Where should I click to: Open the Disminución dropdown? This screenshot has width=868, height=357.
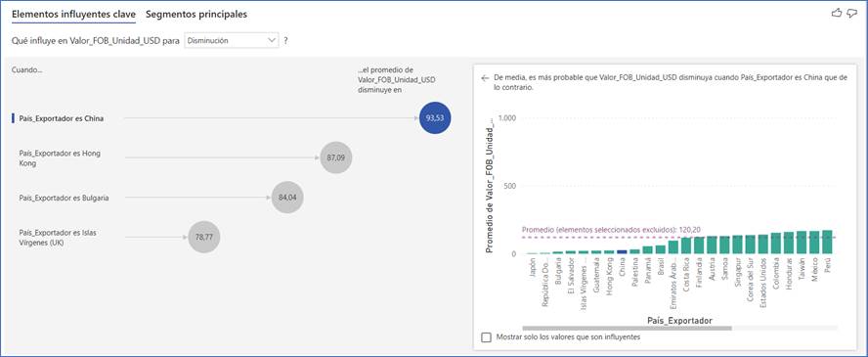coord(232,40)
